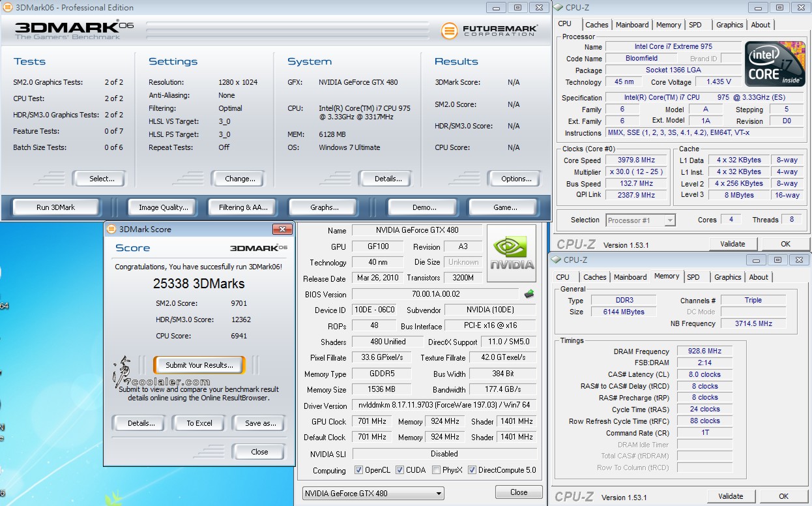The width and height of the screenshot is (812, 506).
Task: Click Options... under Results
Action: [x=516, y=179]
